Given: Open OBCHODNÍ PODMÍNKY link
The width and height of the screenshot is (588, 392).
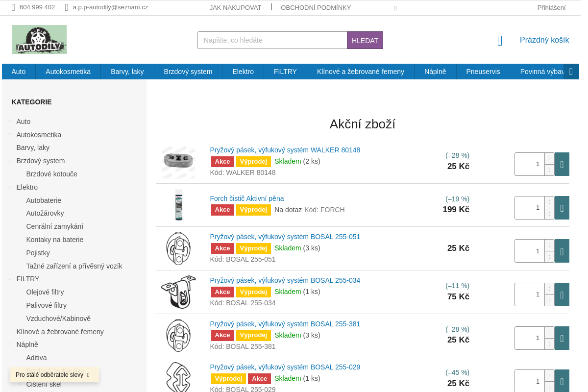Looking at the screenshot, I should [x=316, y=7].
